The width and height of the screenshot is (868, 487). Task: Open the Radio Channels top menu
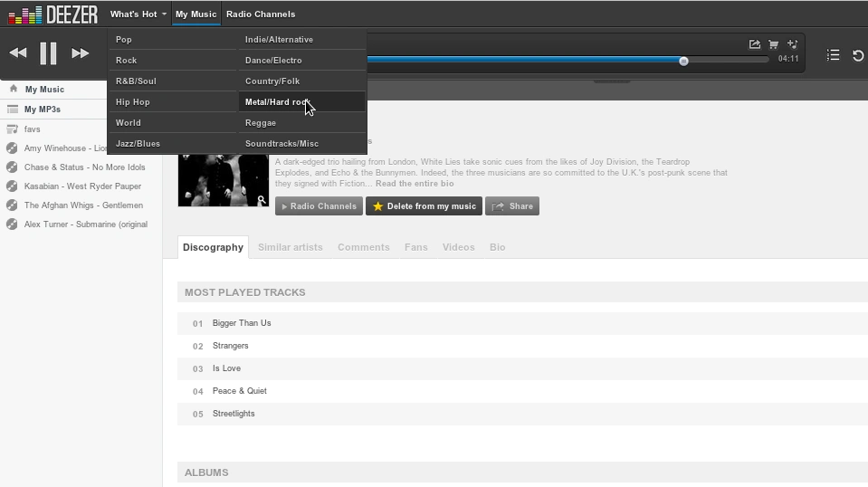coord(261,14)
